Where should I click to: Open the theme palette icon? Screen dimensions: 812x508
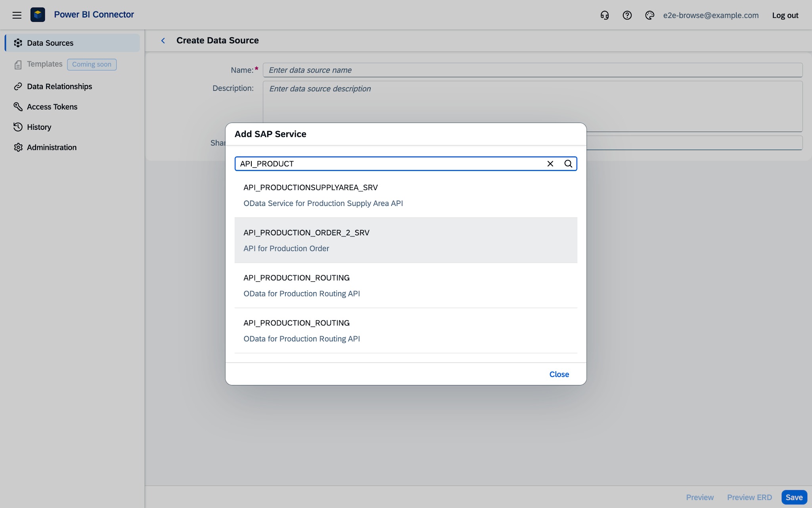(649, 15)
